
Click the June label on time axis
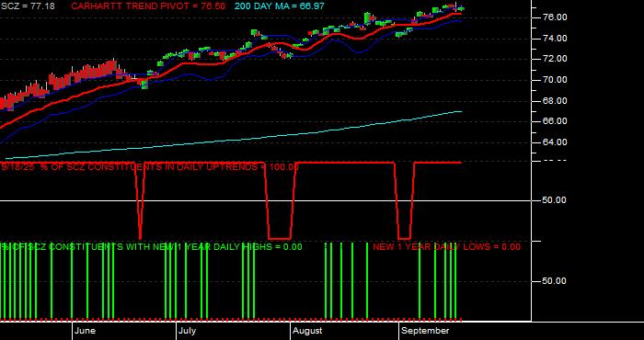point(85,331)
